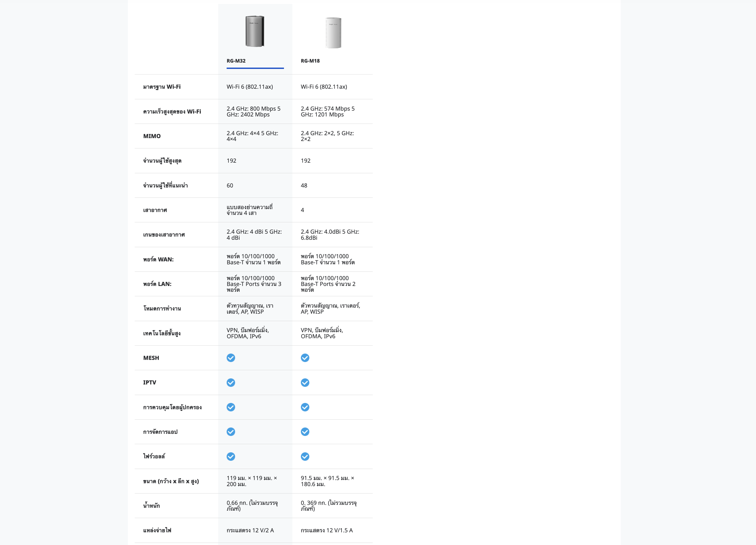
Task: Click RG-M32 parental control checkmark
Action: [231, 407]
